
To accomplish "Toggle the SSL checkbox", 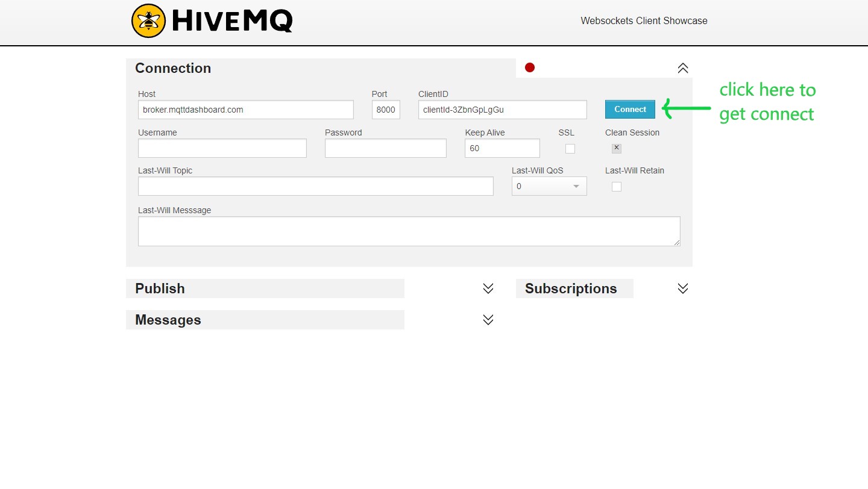I will click(x=570, y=149).
